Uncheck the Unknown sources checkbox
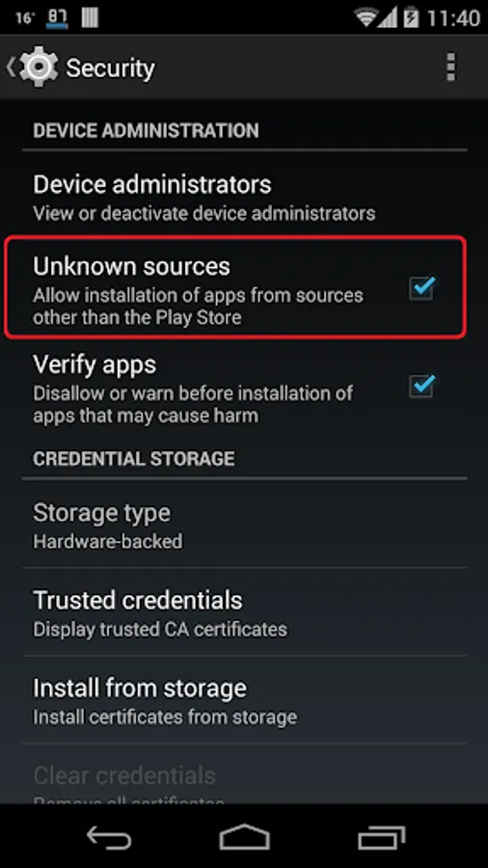Viewport: 488px width, 868px height. coord(422,287)
